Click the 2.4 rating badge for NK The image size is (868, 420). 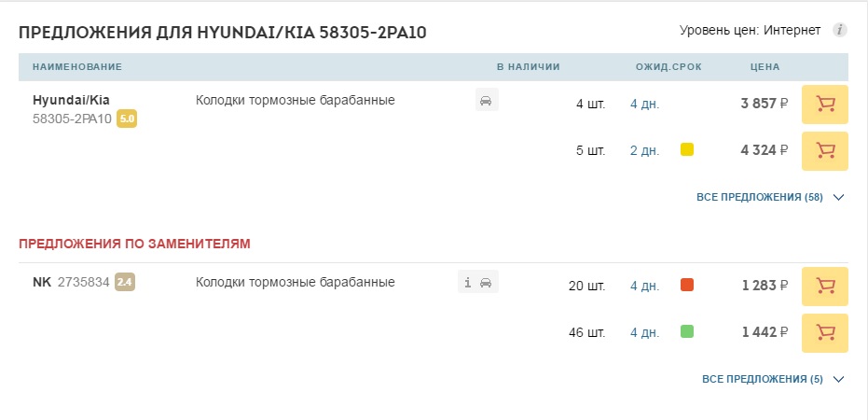[125, 282]
